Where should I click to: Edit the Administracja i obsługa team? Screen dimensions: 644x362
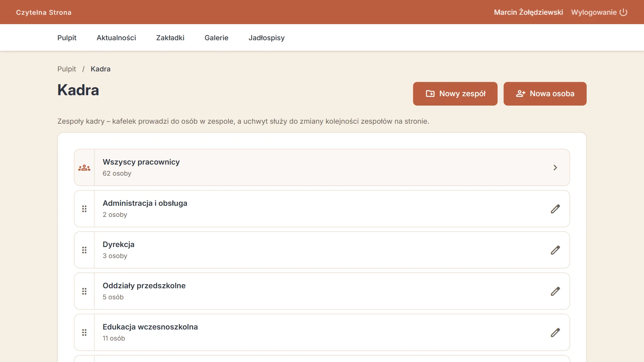click(555, 209)
